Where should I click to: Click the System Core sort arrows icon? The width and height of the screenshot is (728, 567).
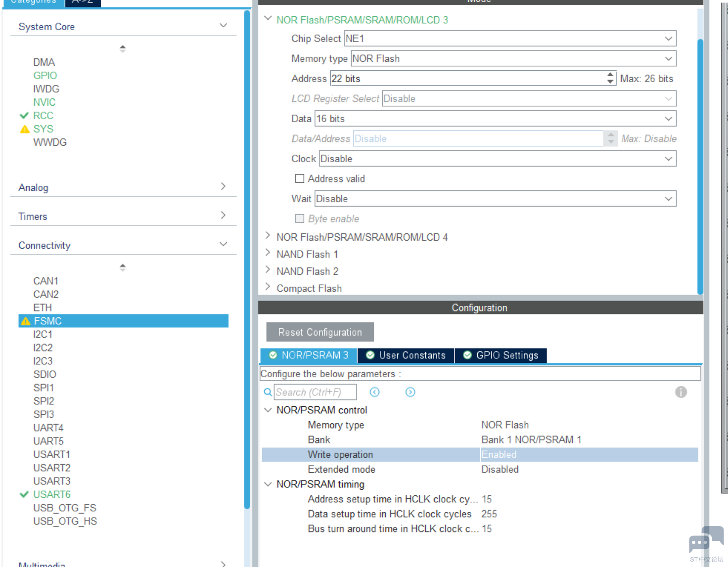tap(123, 48)
